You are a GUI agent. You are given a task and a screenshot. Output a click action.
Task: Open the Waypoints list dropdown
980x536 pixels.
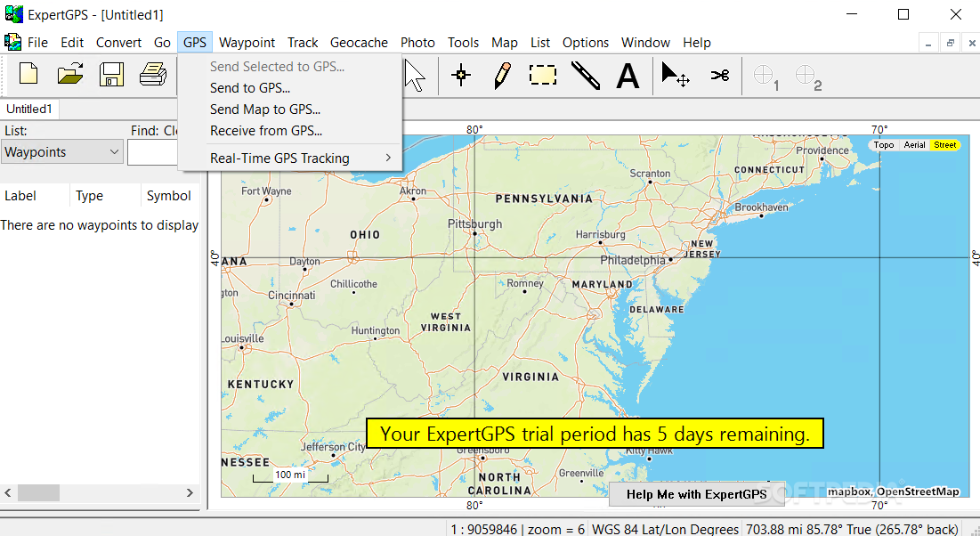[61, 152]
